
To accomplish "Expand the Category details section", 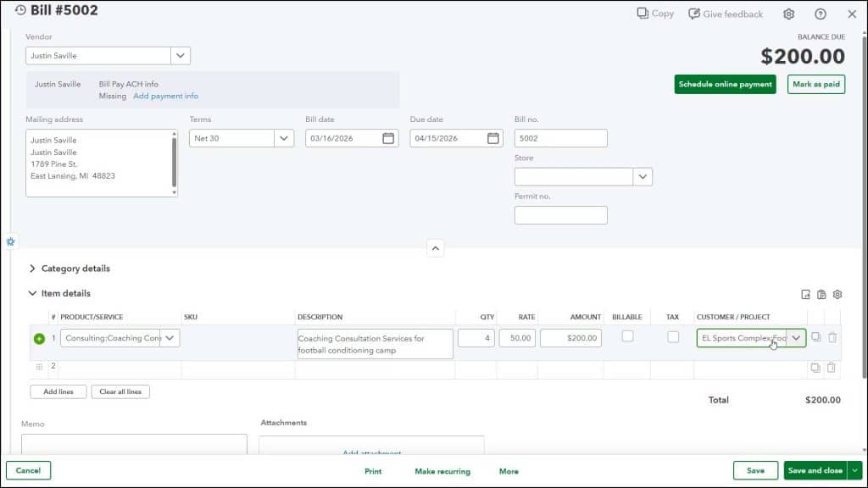I will click(32, 269).
